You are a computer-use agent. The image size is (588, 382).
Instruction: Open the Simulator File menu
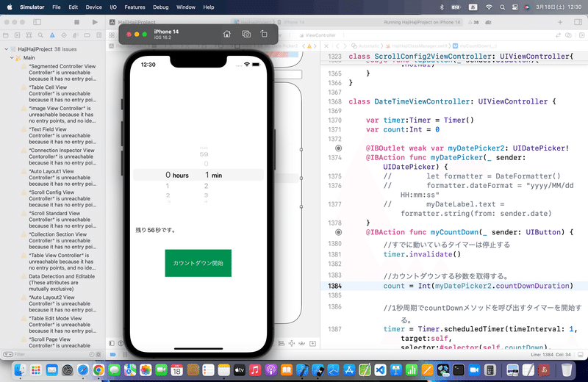pyautogui.click(x=57, y=7)
